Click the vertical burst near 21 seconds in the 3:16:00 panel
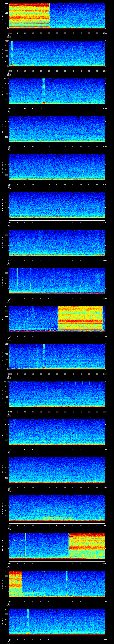 point(44,91)
